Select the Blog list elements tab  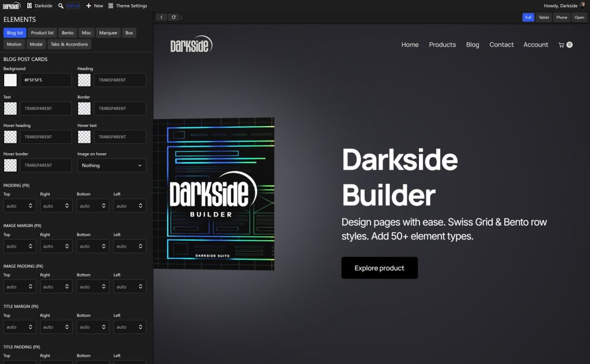pyautogui.click(x=15, y=33)
